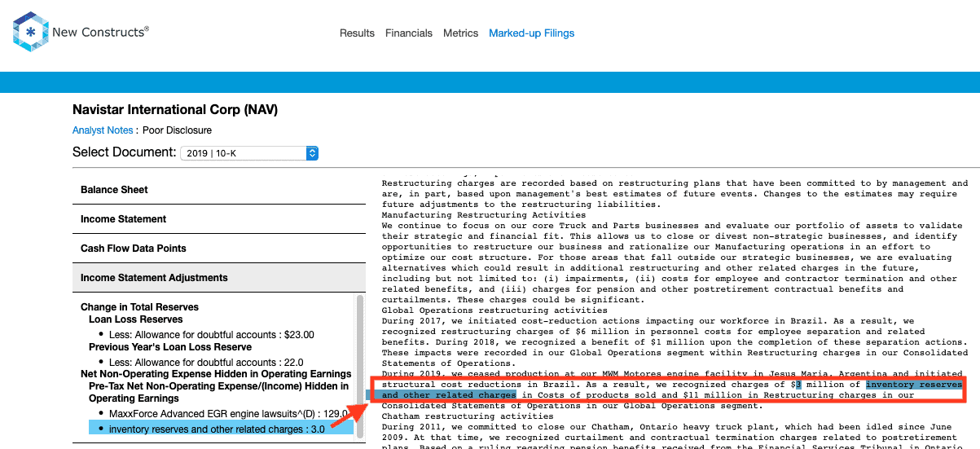Screen dimensions: 980x449
Task: Select the Loan Loss Reserves subheading
Action: coord(136,320)
